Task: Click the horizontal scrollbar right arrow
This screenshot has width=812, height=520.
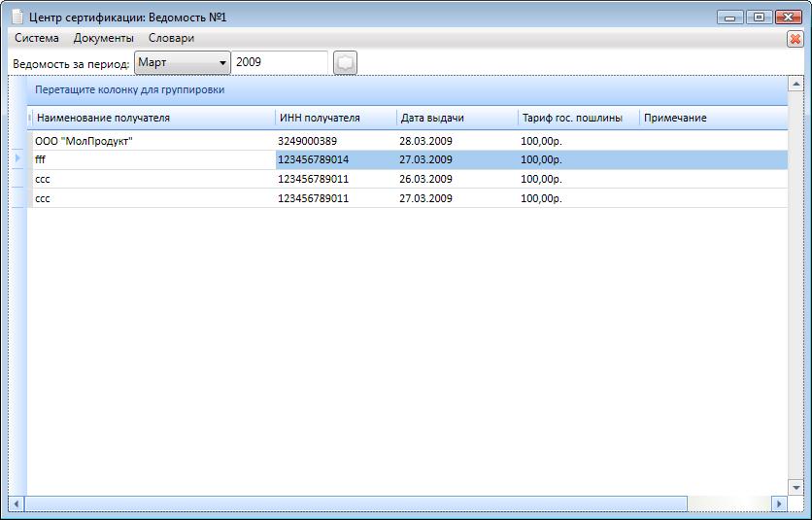Action: 779,503
